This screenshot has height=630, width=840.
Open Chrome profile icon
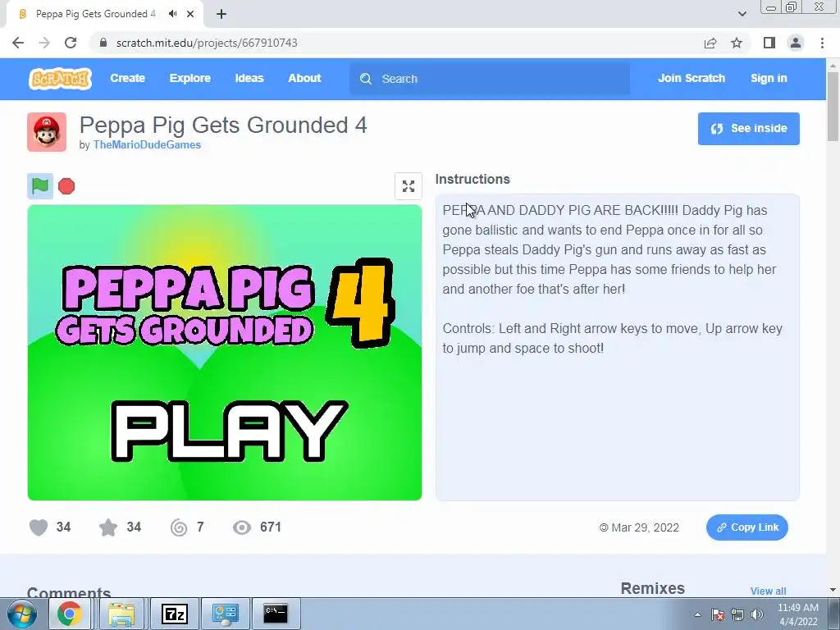[796, 43]
